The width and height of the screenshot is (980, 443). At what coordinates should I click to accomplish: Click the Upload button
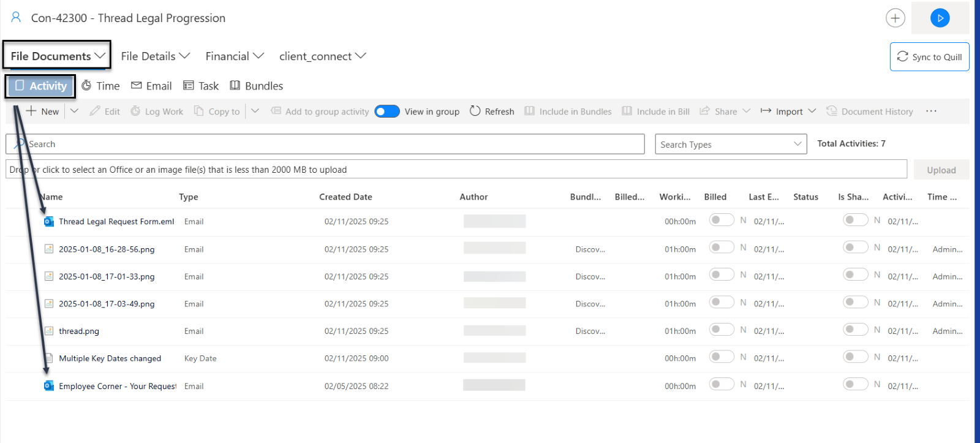(x=941, y=170)
